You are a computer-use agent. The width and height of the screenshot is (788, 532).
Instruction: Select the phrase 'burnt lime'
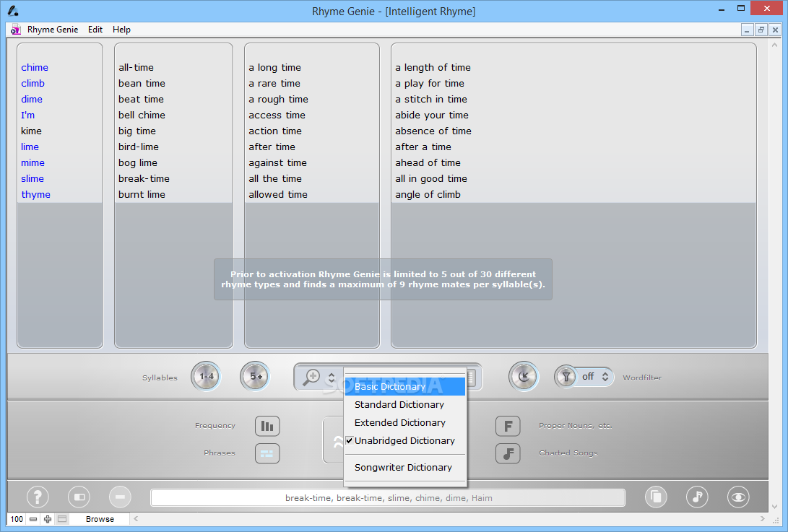point(142,195)
